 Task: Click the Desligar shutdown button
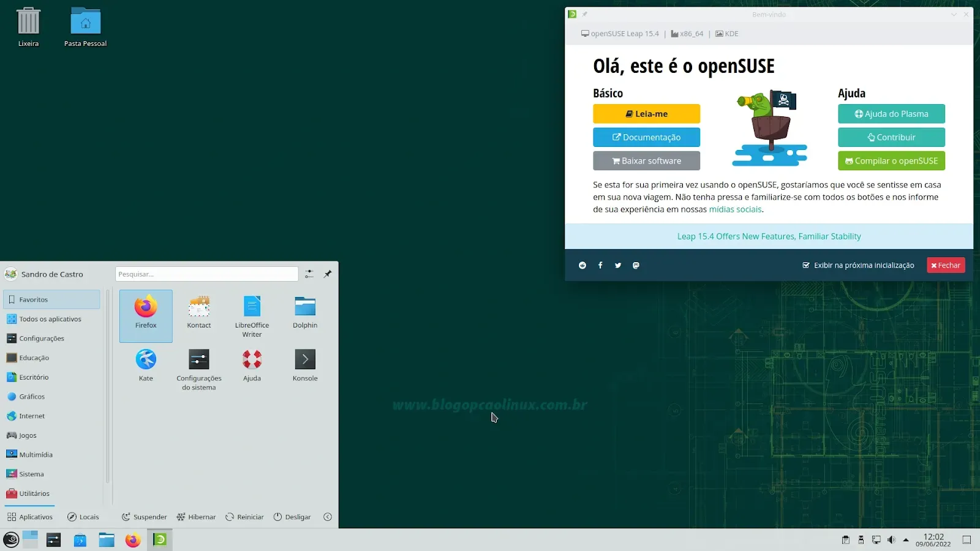coord(292,517)
